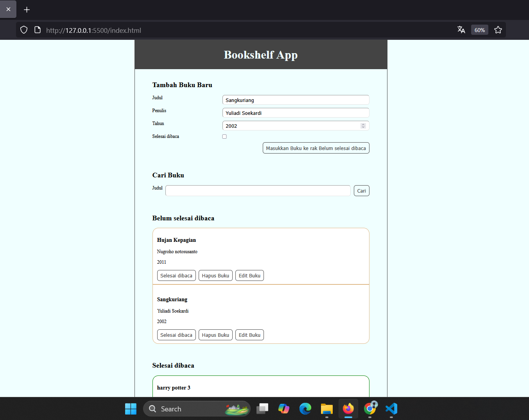Click the Firefox icon in the taskbar
529x420 pixels.
[x=348, y=409]
